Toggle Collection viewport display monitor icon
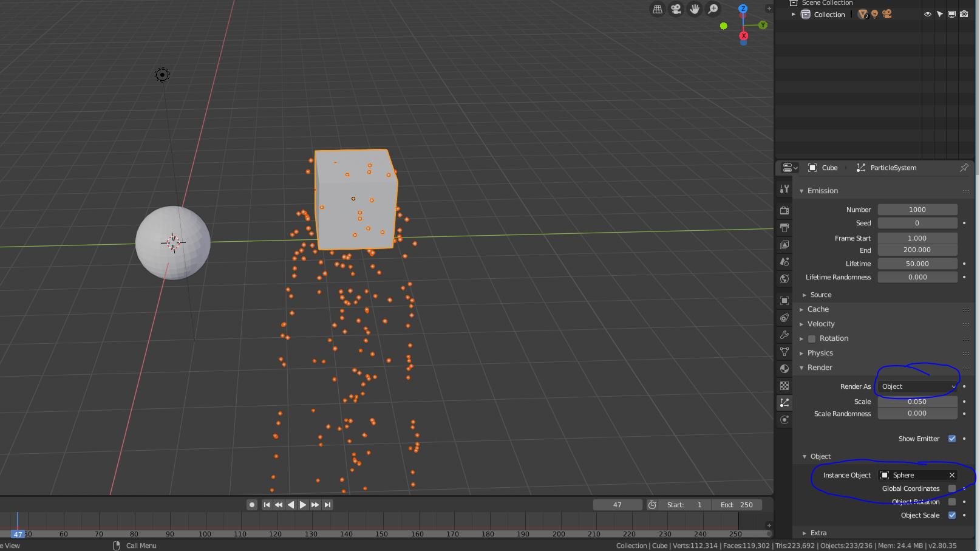 pyautogui.click(x=952, y=14)
